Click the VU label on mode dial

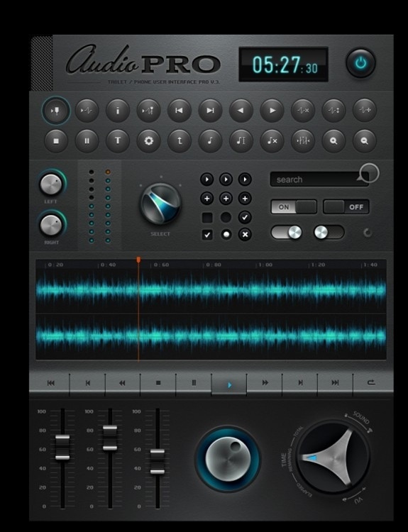pyautogui.click(x=358, y=500)
